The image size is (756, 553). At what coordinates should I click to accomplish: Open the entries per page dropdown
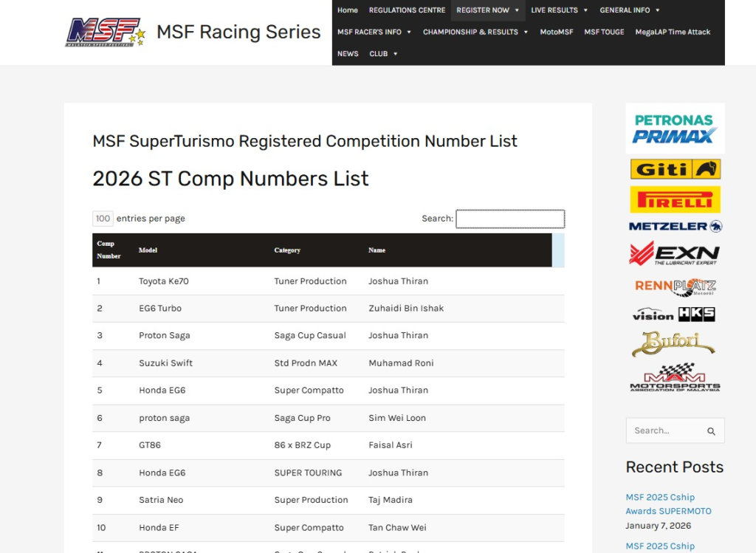pyautogui.click(x=103, y=219)
